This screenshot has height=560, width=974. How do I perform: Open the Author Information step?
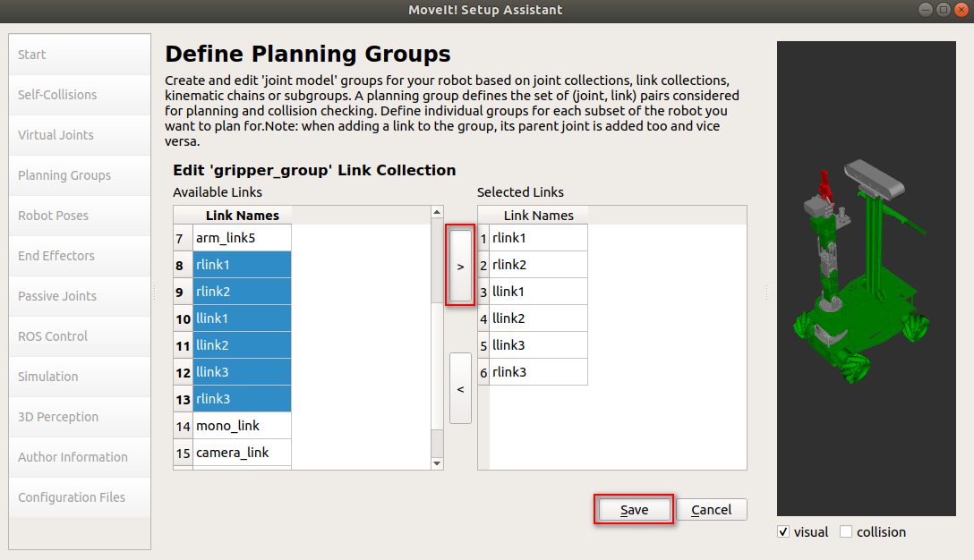(80, 457)
